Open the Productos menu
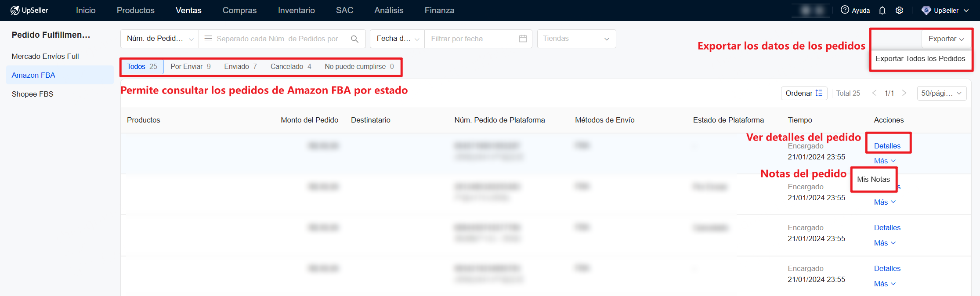Image resolution: width=980 pixels, height=296 pixels. pyautogui.click(x=135, y=10)
